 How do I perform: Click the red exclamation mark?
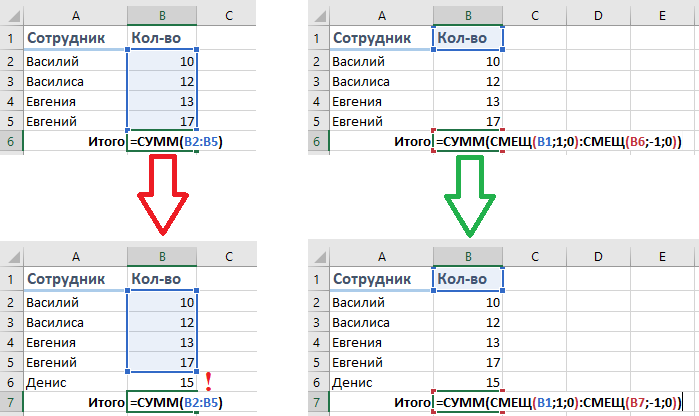coord(209,381)
